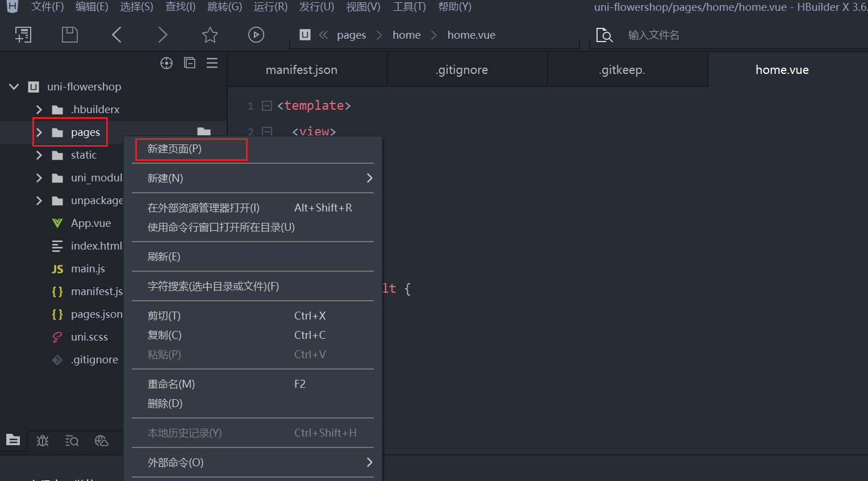Image resolution: width=868 pixels, height=481 pixels.
Task: Open pages.json in the project tree
Action: (97, 314)
